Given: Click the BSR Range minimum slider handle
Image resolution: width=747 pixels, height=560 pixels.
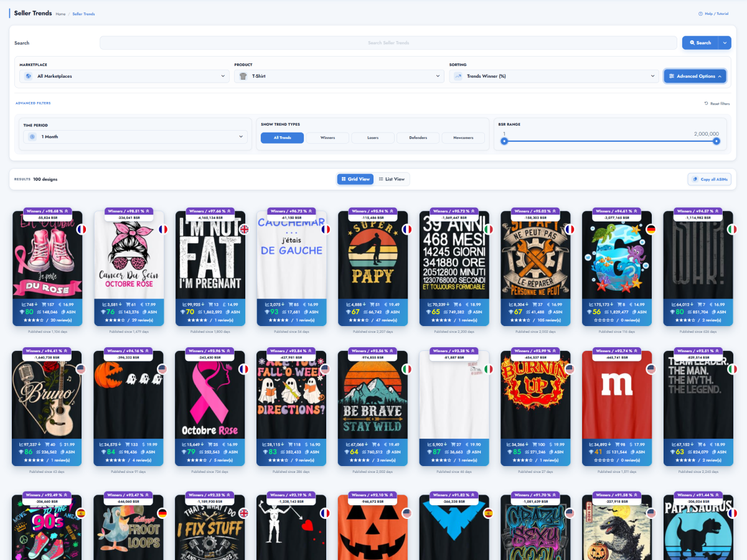Looking at the screenshot, I should [x=504, y=141].
